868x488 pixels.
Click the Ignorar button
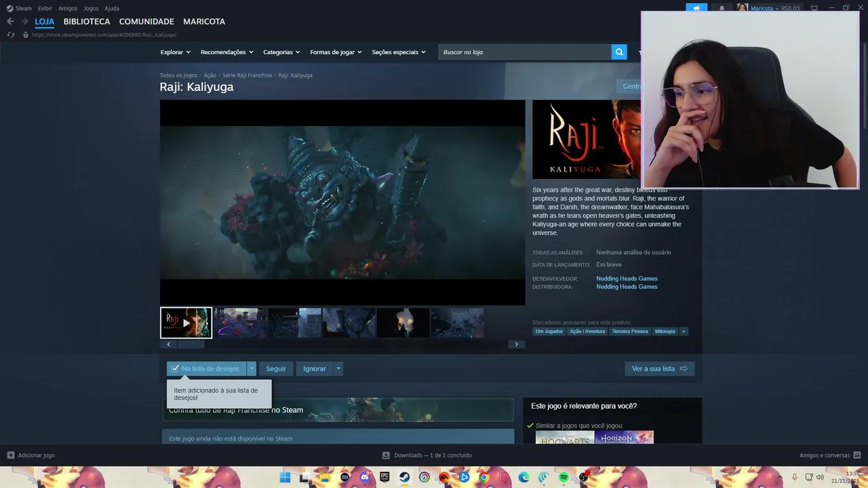pyautogui.click(x=315, y=369)
